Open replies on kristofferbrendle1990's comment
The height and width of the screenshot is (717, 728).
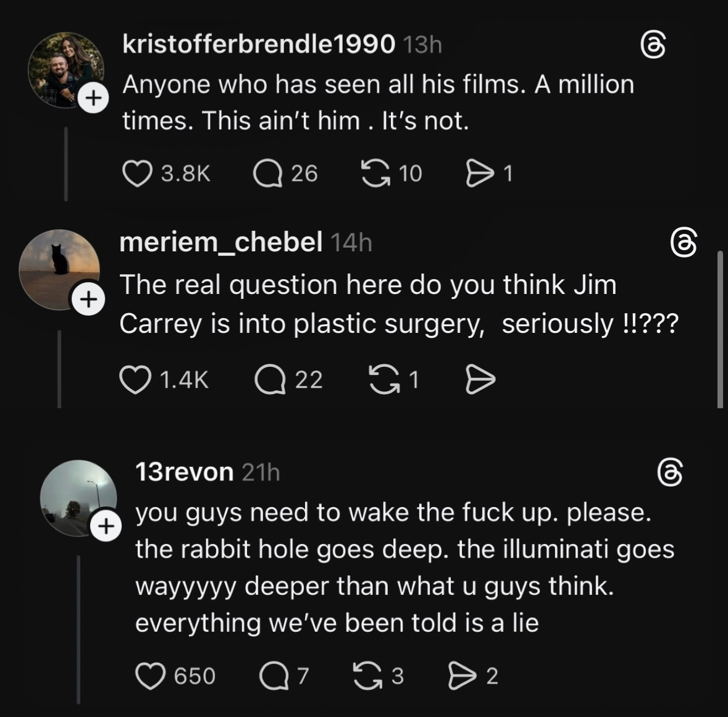(267, 174)
